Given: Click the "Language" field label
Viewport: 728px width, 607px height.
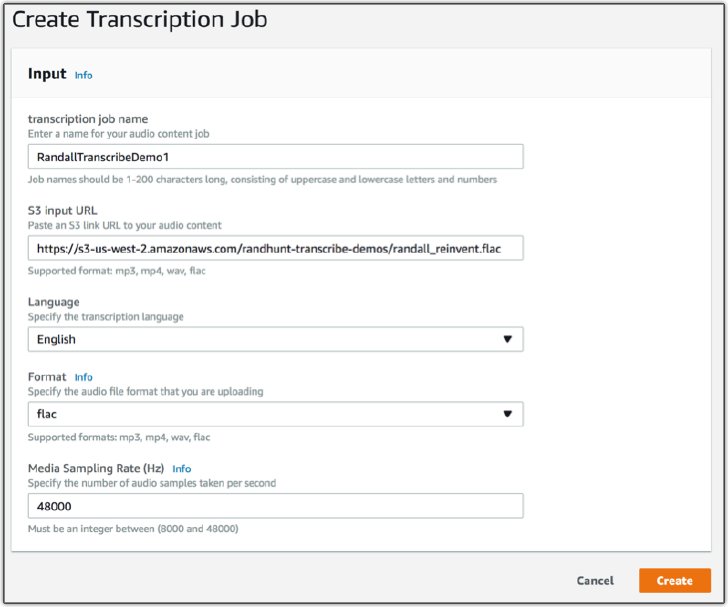Looking at the screenshot, I should point(53,302).
